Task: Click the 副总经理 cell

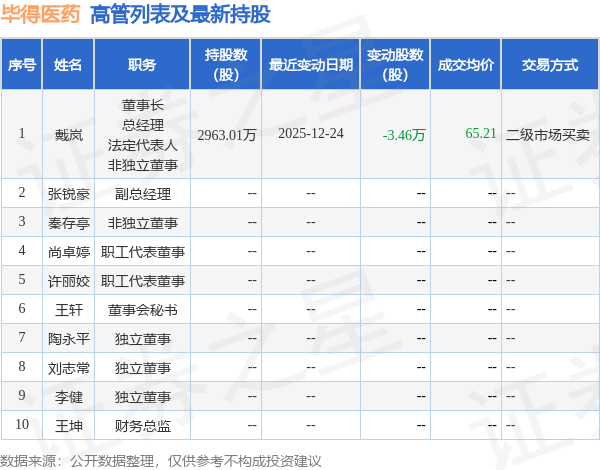Action: [x=143, y=194]
